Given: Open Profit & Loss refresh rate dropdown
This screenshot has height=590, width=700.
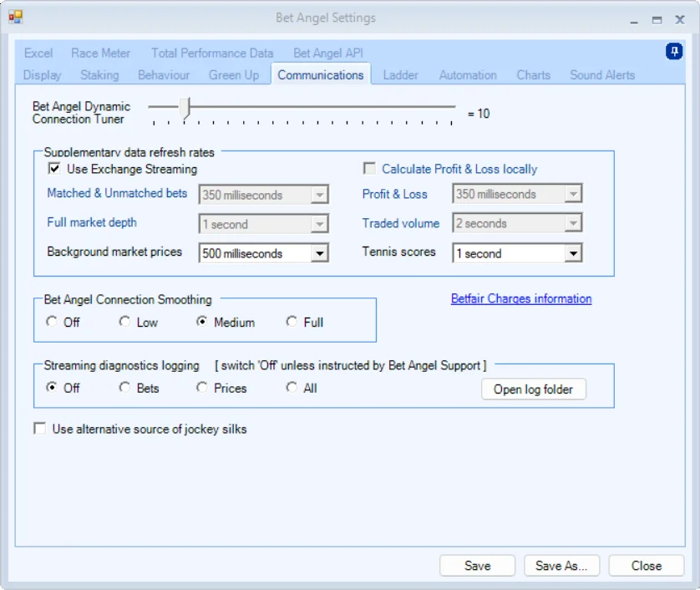Looking at the screenshot, I should click(573, 194).
